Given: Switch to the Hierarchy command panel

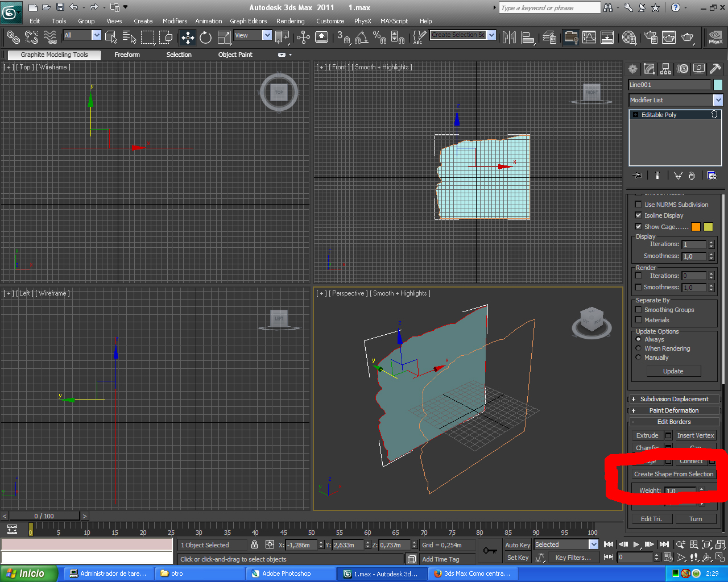Looking at the screenshot, I should (x=666, y=69).
